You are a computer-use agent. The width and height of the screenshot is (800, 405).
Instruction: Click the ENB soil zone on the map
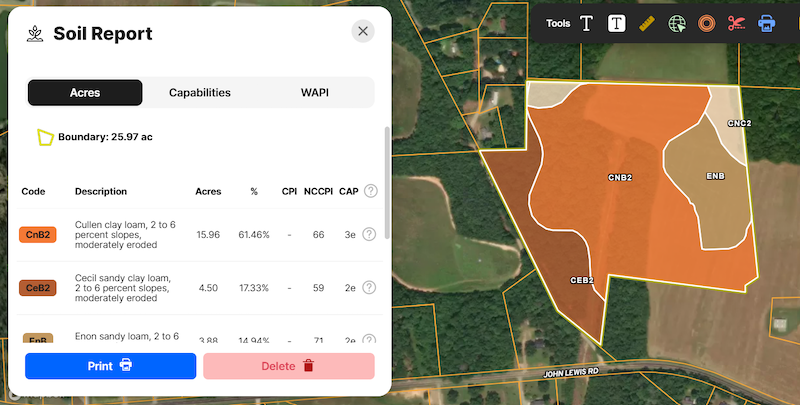pos(714,190)
